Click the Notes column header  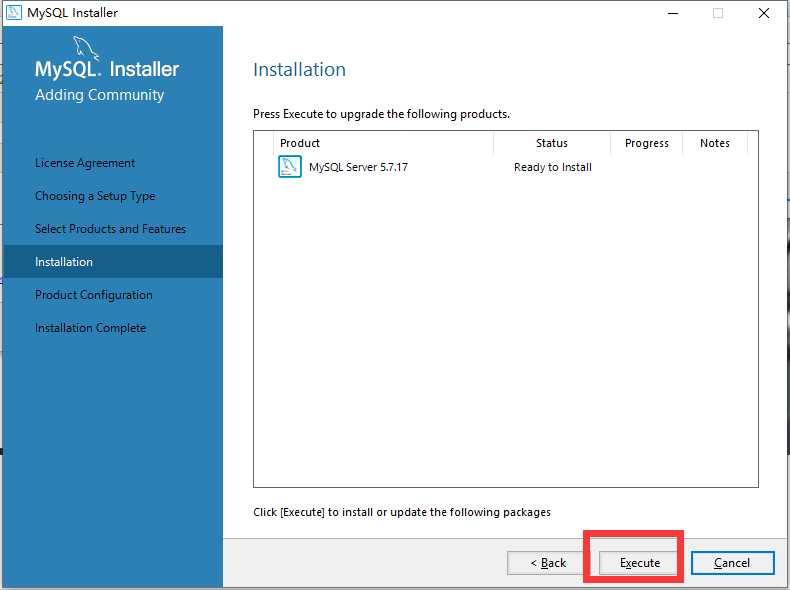(715, 143)
